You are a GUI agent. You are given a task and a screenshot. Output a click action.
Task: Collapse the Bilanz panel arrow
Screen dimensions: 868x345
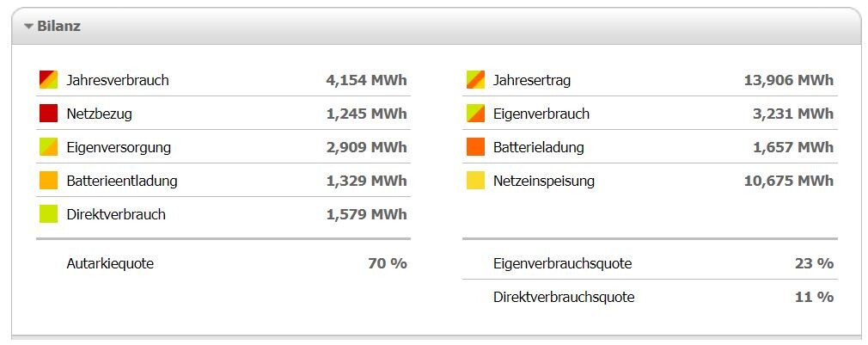(29, 27)
